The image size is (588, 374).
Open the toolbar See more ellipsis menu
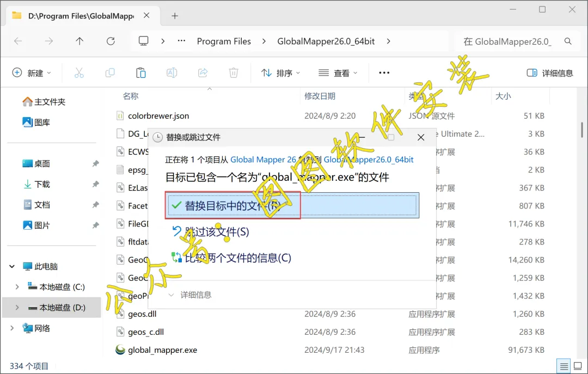(384, 73)
